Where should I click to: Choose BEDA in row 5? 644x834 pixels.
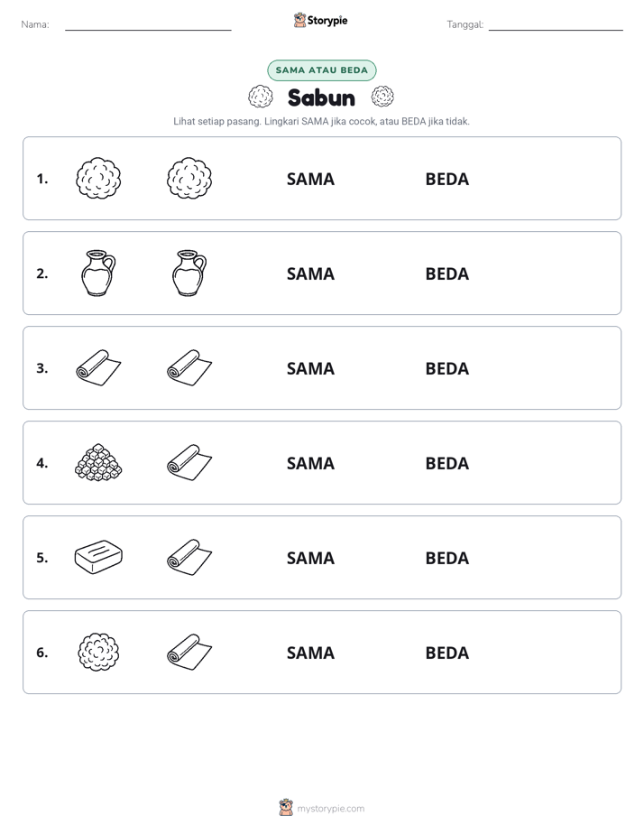(x=446, y=558)
